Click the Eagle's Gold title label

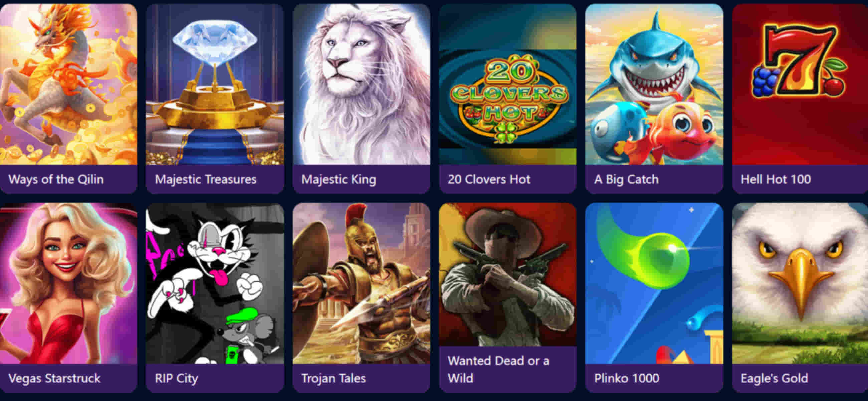tap(774, 378)
